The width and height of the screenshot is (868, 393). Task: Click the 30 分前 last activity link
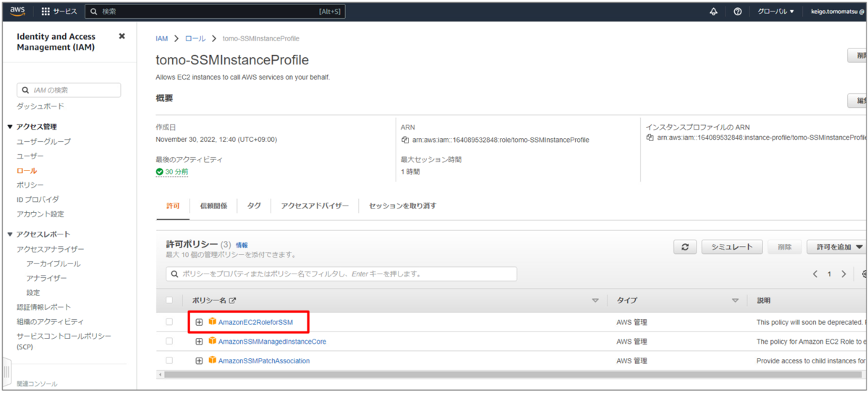pos(176,172)
